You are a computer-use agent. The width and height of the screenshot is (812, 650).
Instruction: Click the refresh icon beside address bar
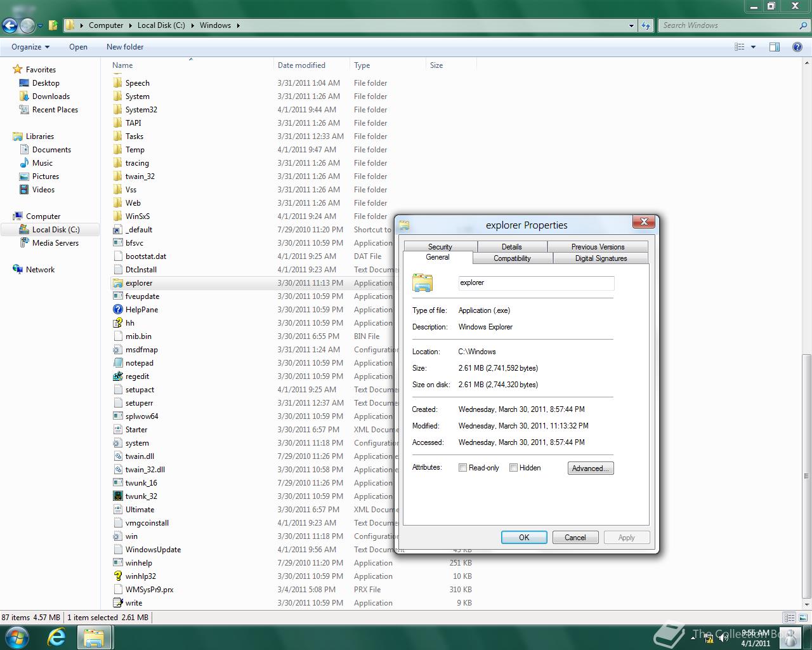tap(646, 25)
